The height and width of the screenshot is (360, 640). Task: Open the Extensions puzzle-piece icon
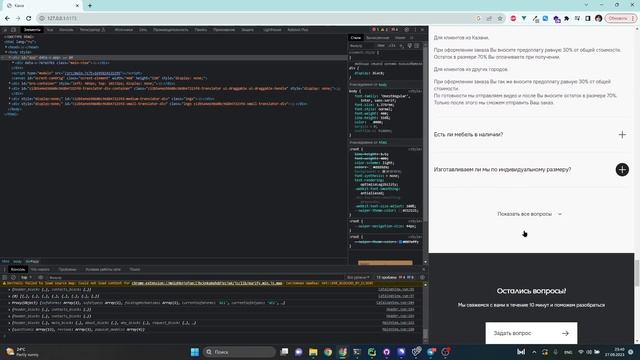pyautogui.click(x=567, y=18)
